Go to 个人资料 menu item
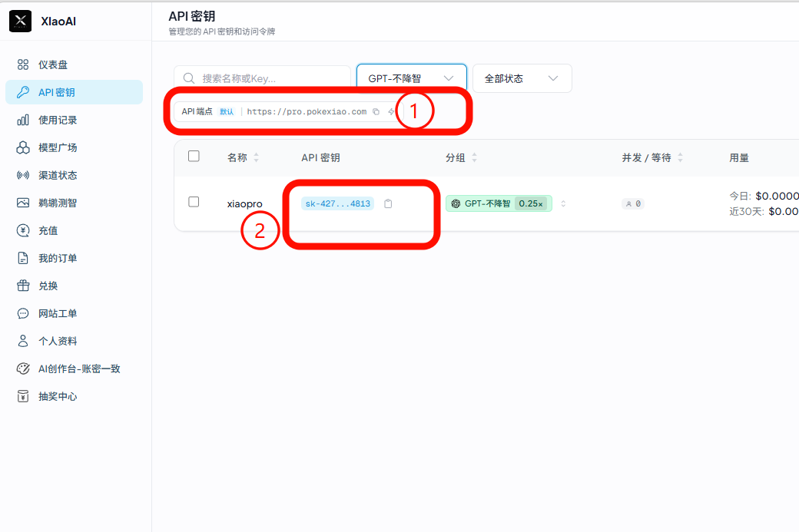Image resolution: width=799 pixels, height=532 pixels. coord(74,341)
